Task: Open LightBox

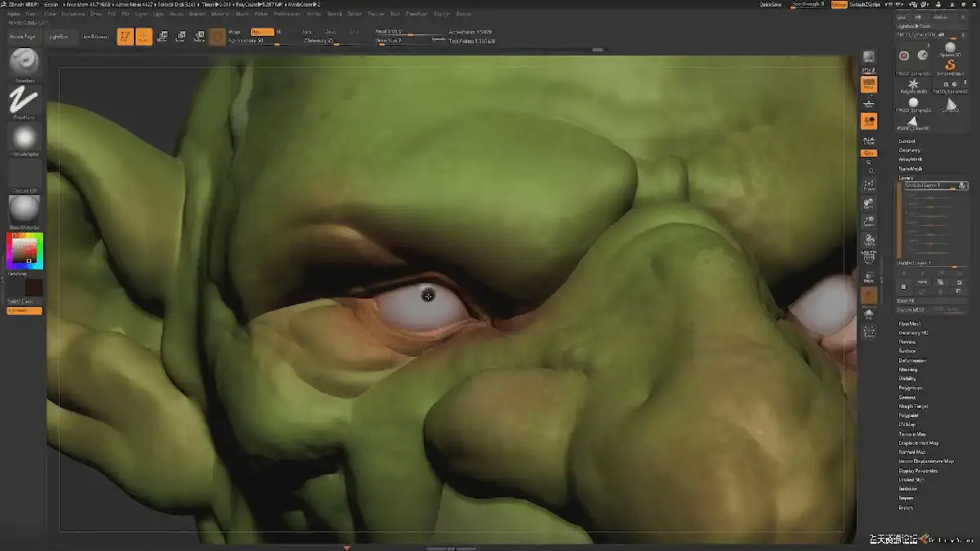Action: 59,37
